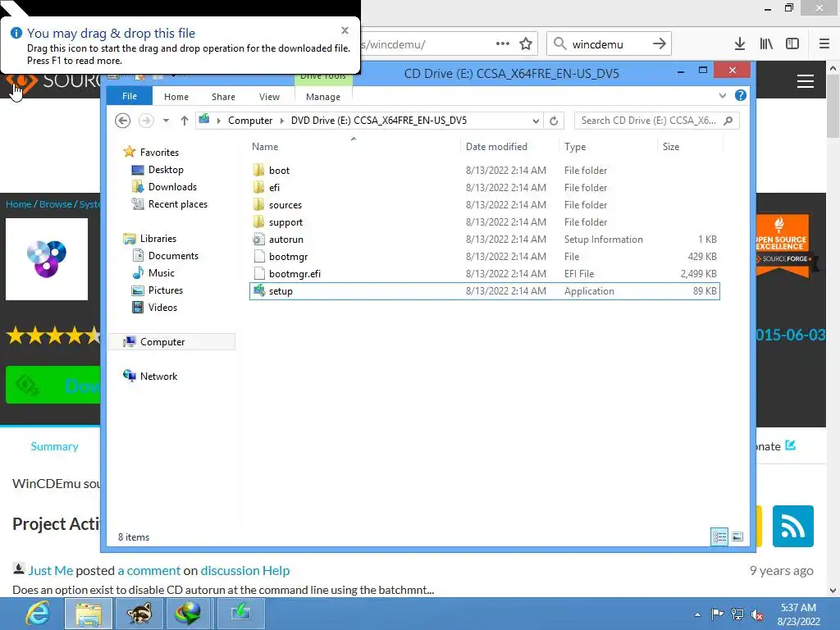
Task: Open the Share ribbon tab
Action: (223, 97)
